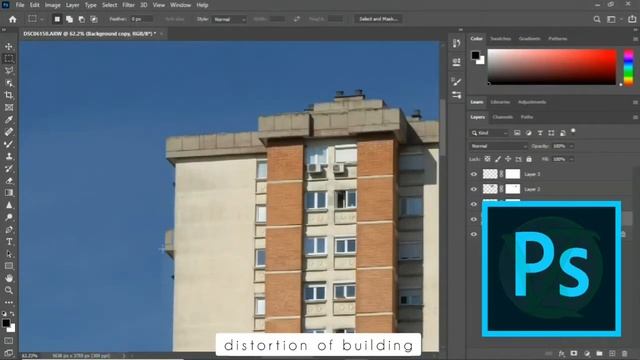Add a layer style with the fx icon
Viewport: 640px width, 360px height.
click(x=562, y=353)
